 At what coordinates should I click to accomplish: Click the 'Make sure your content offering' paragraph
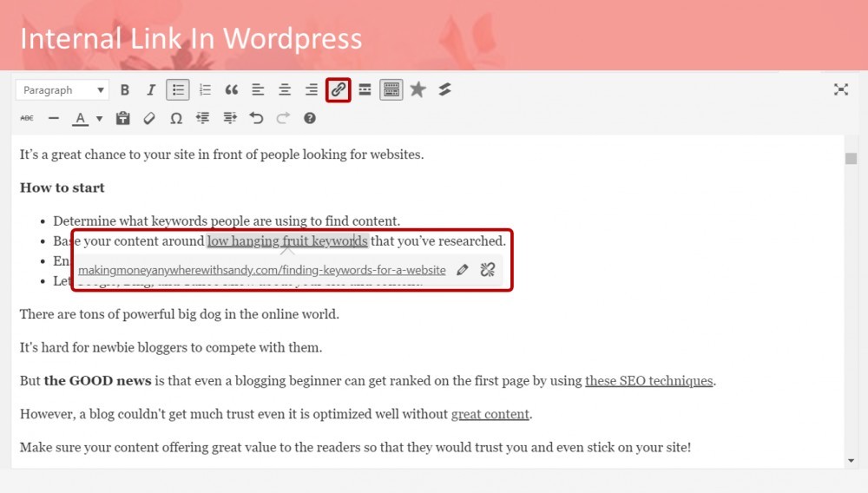click(x=355, y=447)
